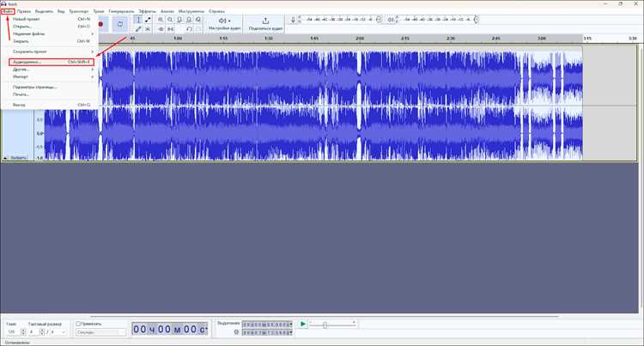
Task: Click the Выбрать button on track panel
Action: pos(18,158)
